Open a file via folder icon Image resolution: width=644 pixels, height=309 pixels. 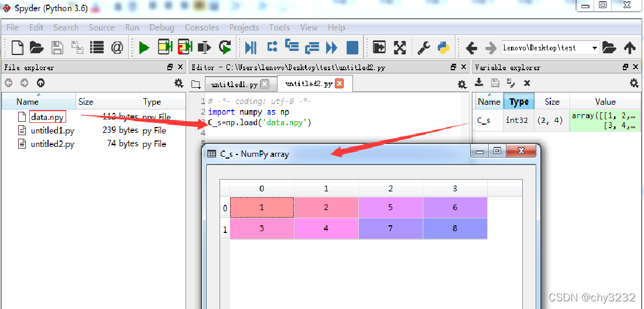(x=36, y=47)
